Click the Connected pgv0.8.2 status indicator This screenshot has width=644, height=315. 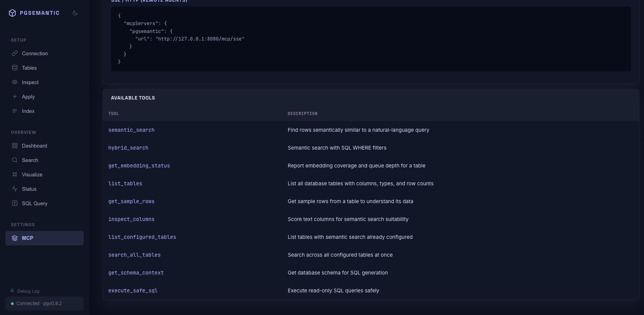point(39,303)
